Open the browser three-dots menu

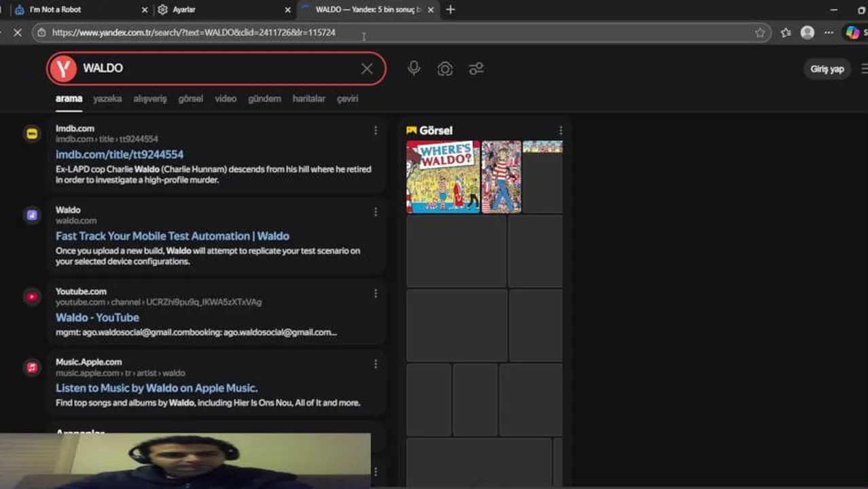[x=829, y=32]
